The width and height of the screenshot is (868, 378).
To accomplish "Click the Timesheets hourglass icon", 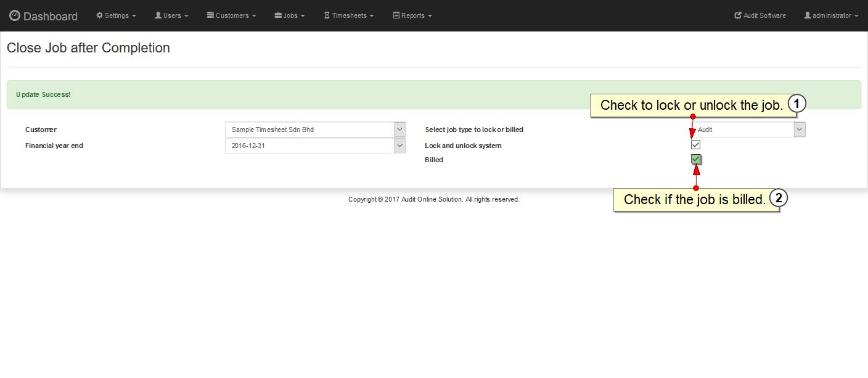I will tap(327, 15).
